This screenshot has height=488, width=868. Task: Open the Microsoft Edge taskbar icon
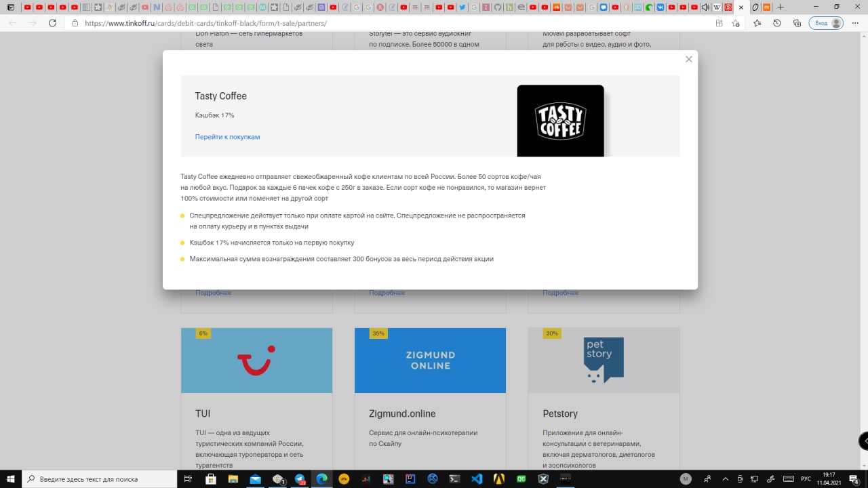tap(322, 479)
